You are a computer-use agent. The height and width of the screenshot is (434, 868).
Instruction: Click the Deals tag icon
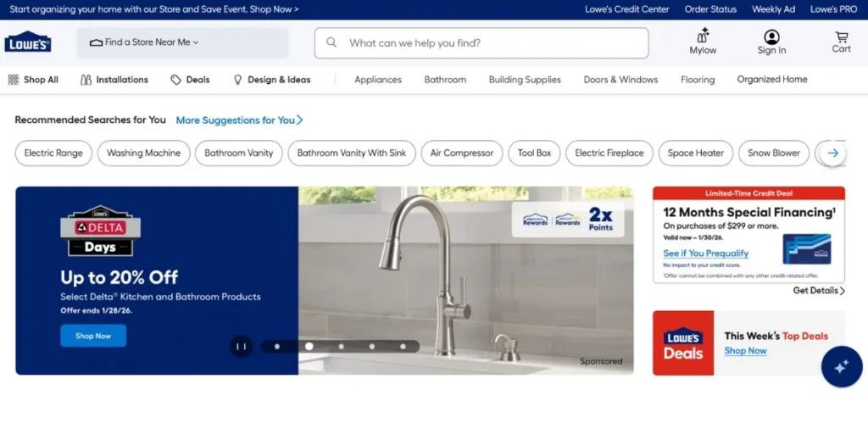coord(175,80)
